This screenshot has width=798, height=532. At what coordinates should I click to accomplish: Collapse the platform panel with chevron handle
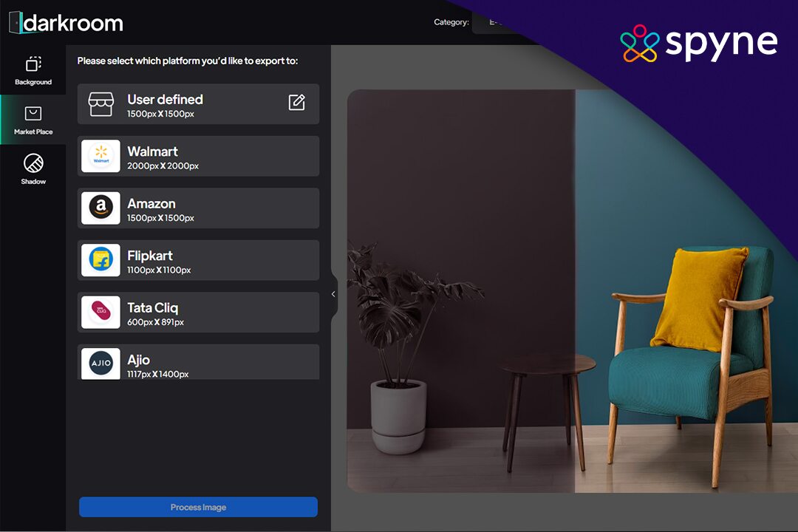(x=333, y=294)
